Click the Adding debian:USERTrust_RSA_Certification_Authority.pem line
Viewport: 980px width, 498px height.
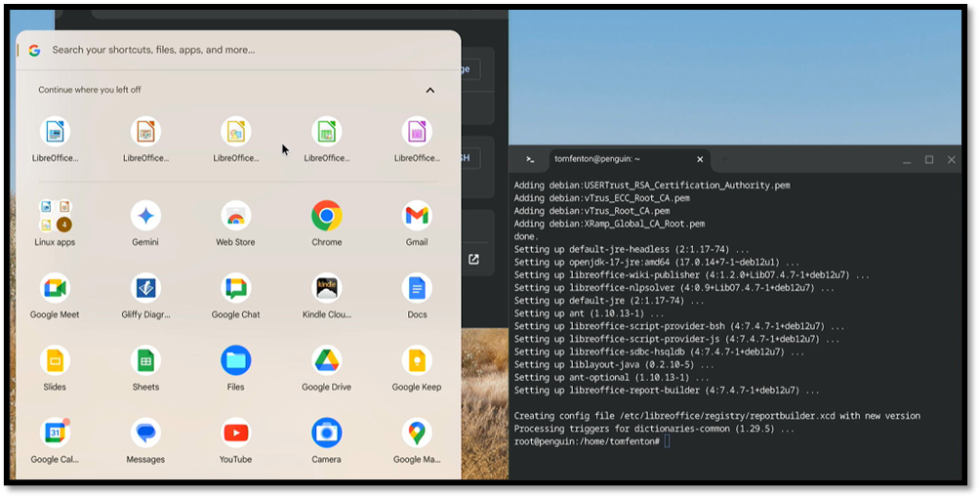click(x=652, y=186)
